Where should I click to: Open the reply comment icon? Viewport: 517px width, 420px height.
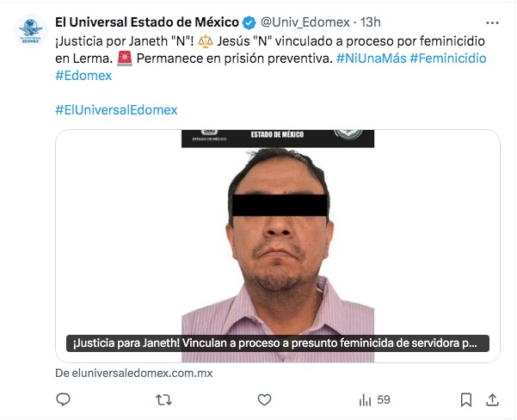pos(63,399)
